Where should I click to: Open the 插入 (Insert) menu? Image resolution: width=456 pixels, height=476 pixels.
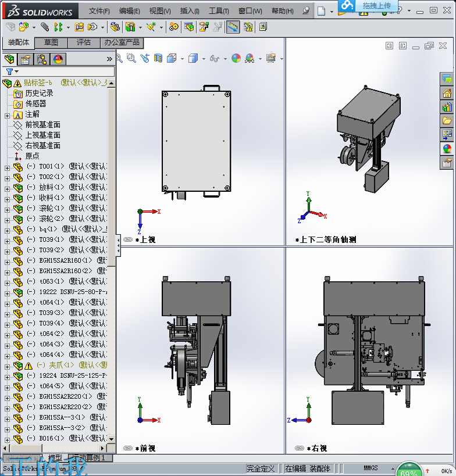coord(189,11)
